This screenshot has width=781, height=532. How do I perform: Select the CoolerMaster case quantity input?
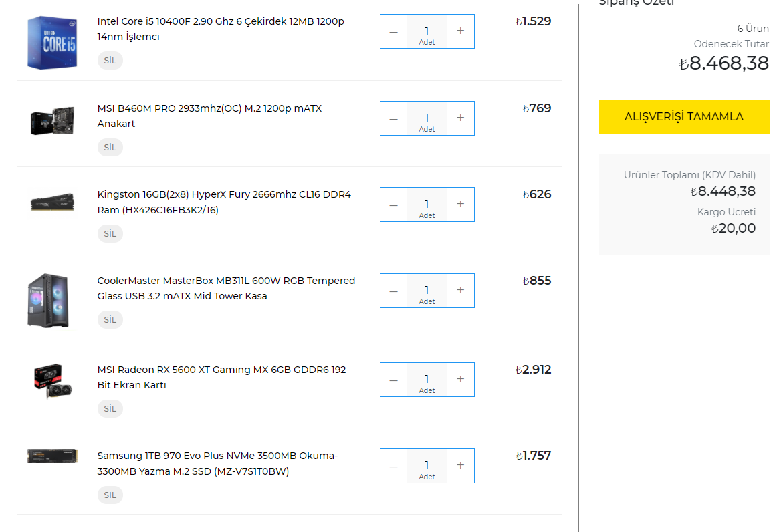click(x=427, y=290)
